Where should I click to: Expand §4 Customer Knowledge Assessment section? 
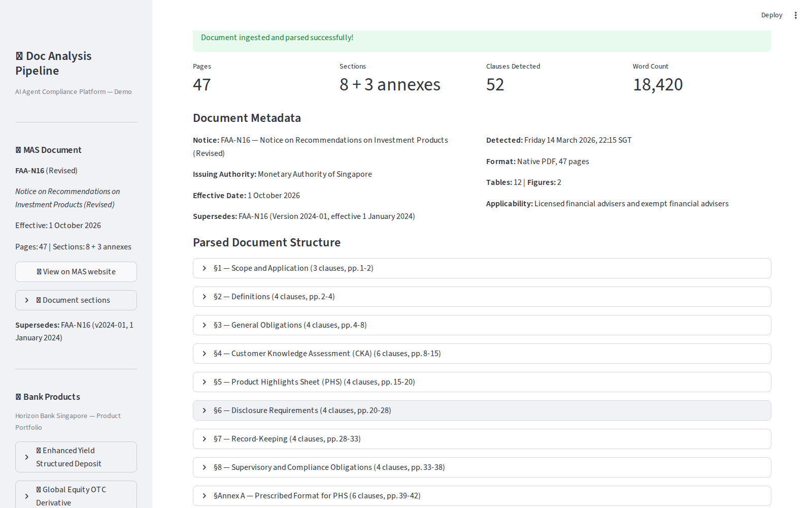482,354
